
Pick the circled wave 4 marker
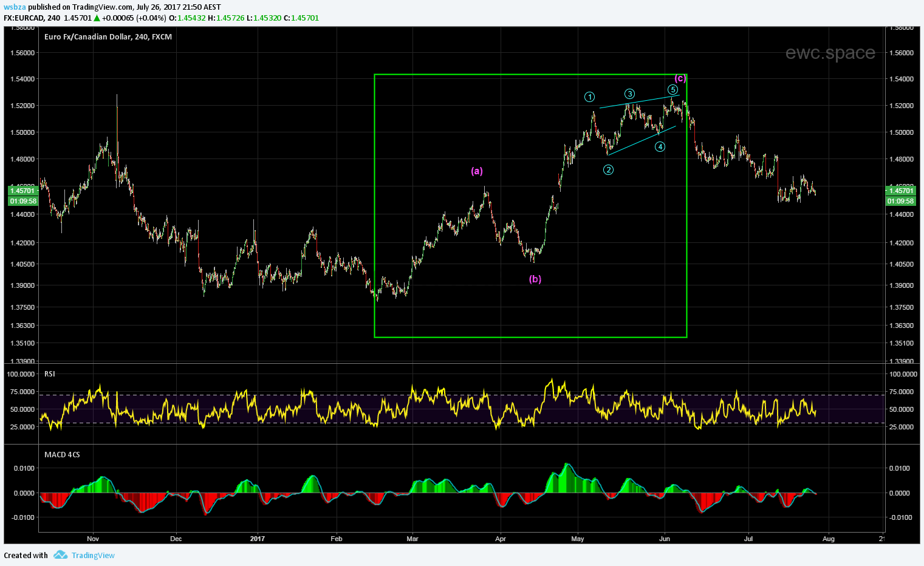(660, 146)
